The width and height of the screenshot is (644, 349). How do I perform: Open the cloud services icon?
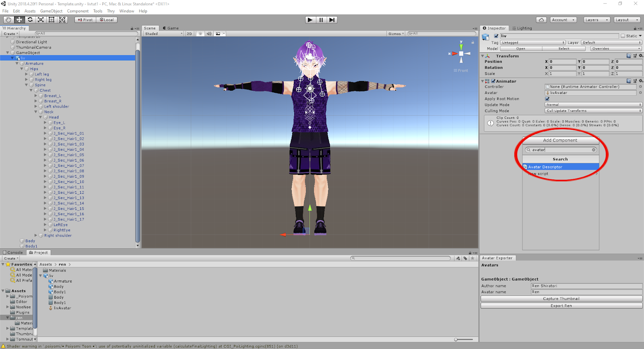pos(541,20)
